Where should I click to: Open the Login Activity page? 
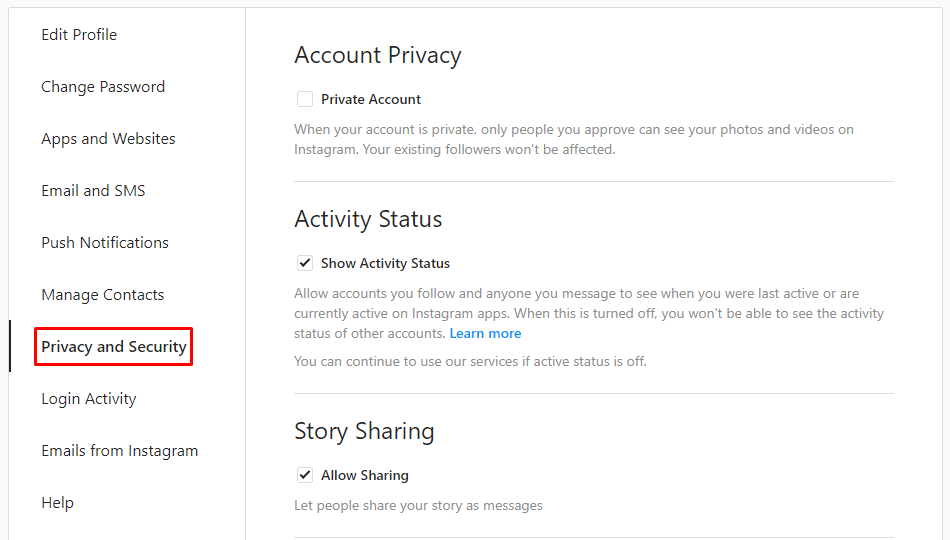tap(88, 399)
